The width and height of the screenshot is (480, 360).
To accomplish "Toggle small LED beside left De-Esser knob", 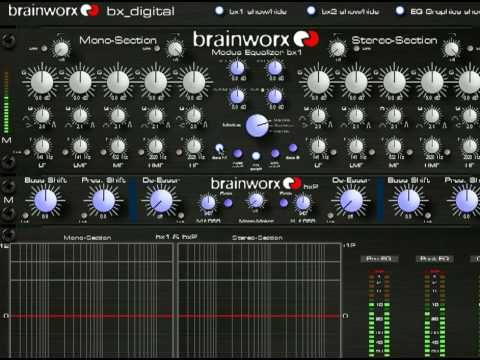I will [181, 215].
